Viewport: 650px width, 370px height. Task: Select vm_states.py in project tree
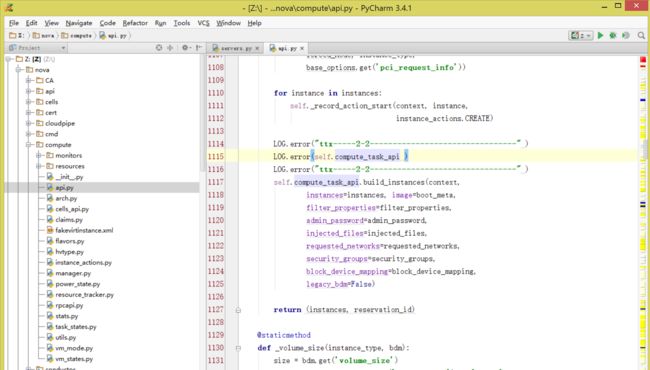pos(70,359)
